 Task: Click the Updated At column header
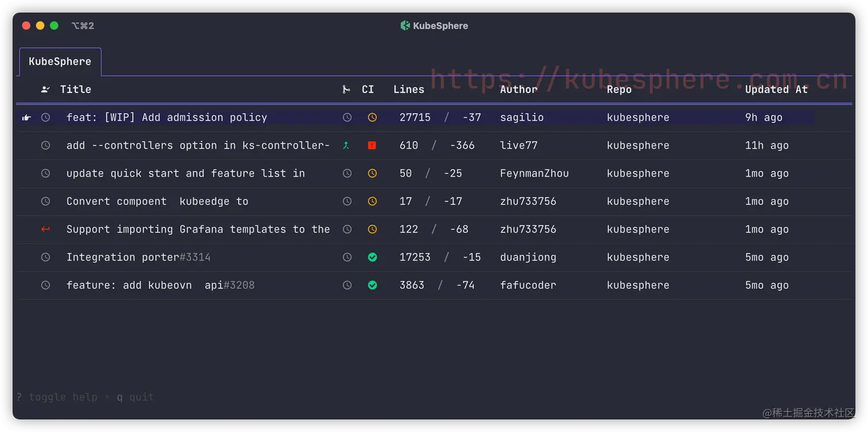tap(777, 90)
